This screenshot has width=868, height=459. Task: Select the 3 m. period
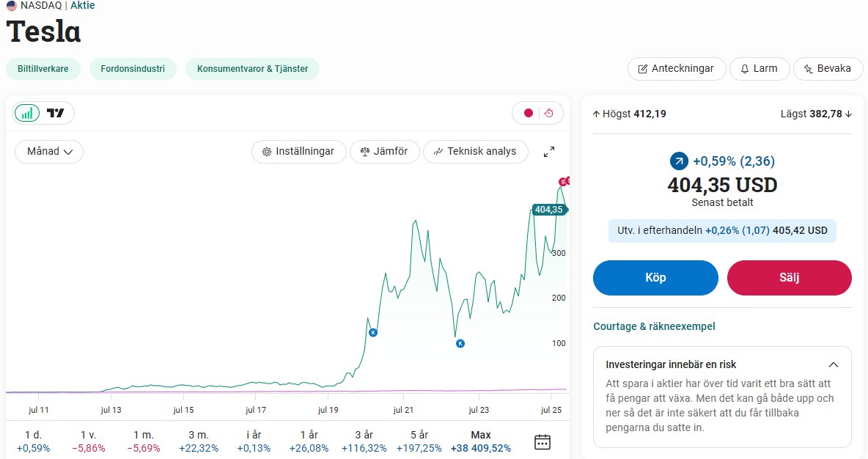pyautogui.click(x=199, y=441)
